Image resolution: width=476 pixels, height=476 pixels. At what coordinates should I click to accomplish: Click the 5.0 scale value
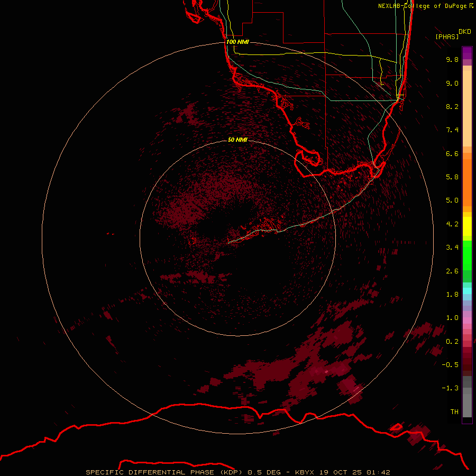coord(452,200)
